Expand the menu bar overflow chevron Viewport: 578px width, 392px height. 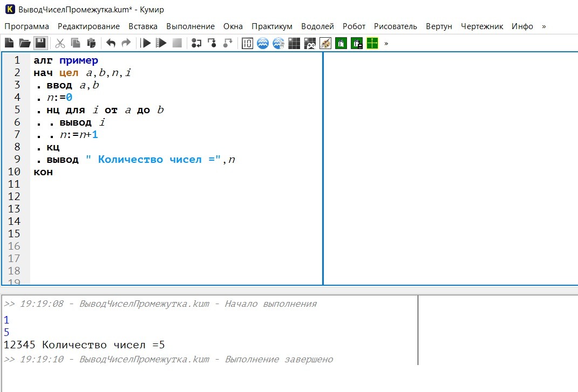tap(544, 26)
